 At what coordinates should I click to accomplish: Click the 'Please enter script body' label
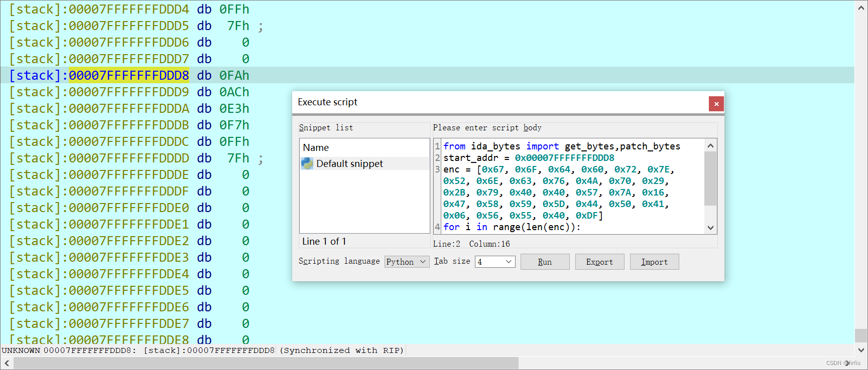point(487,127)
